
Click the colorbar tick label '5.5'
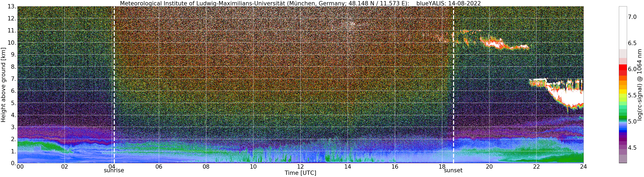[x=632, y=95]
